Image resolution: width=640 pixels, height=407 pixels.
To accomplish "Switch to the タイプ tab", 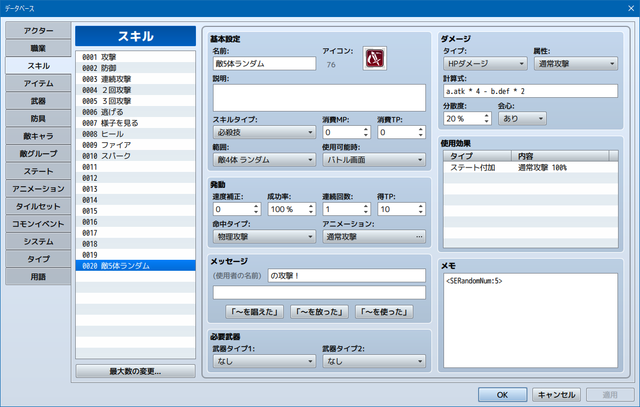I will [38, 259].
